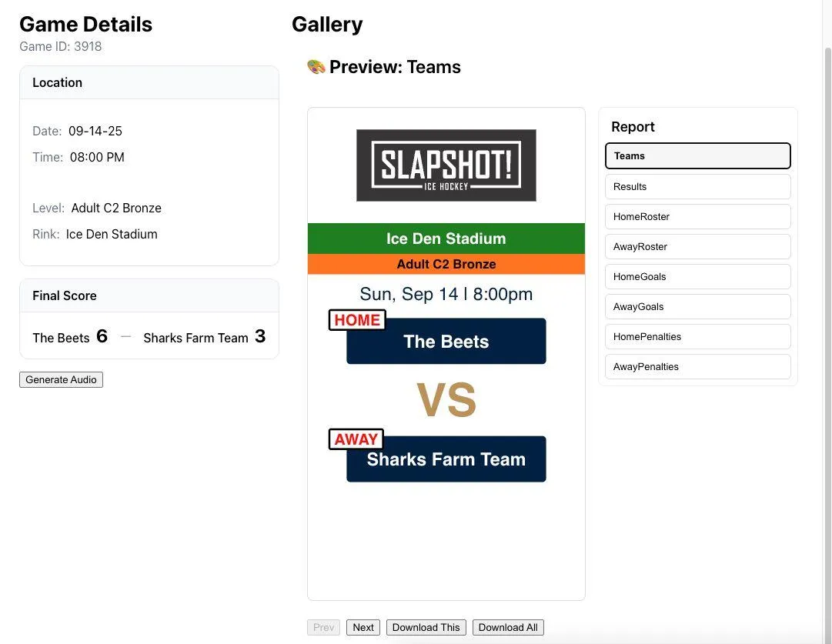Open the Results report
The height and width of the screenshot is (644, 832).
point(697,186)
